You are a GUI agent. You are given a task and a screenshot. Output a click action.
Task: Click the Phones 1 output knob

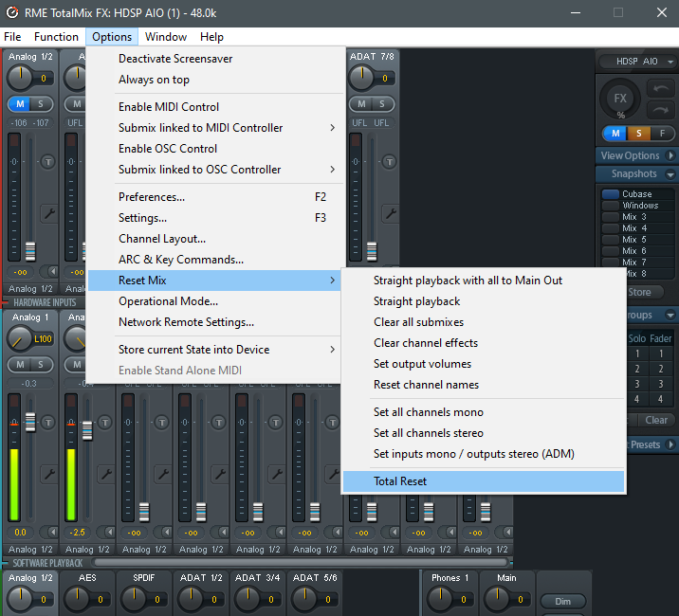pos(440,599)
